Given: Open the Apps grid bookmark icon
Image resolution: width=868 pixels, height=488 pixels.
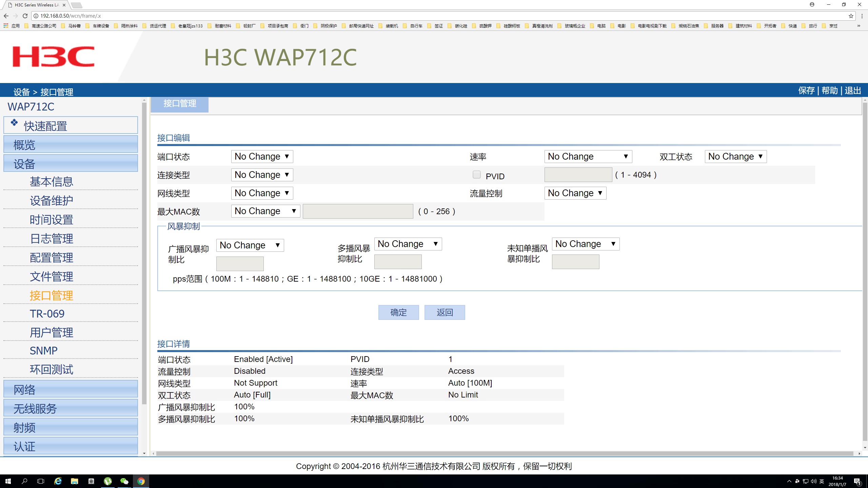Looking at the screenshot, I should click(6, 26).
